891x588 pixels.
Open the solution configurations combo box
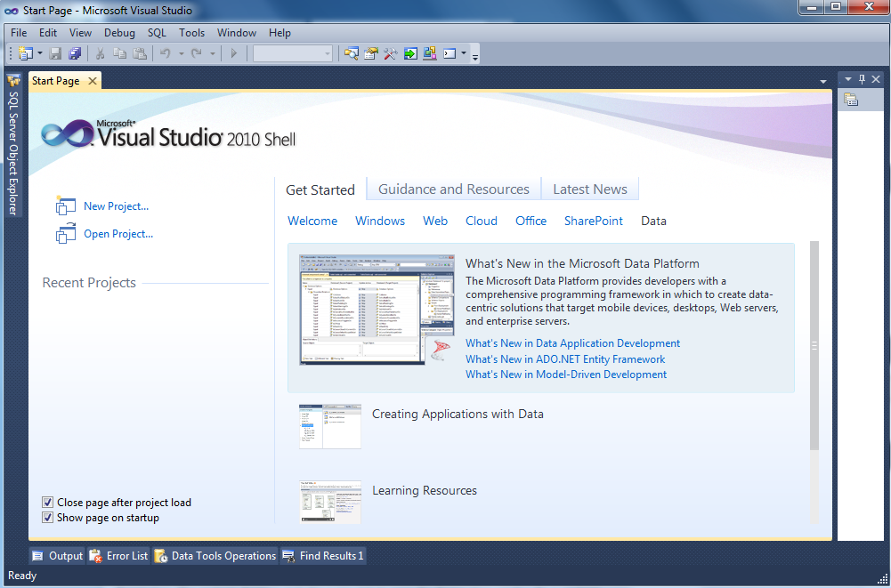pos(293,53)
